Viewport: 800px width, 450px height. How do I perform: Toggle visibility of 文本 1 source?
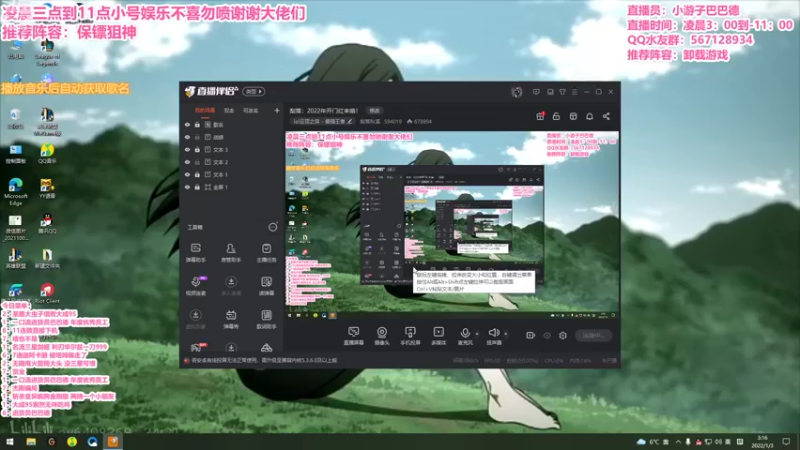click(x=187, y=174)
